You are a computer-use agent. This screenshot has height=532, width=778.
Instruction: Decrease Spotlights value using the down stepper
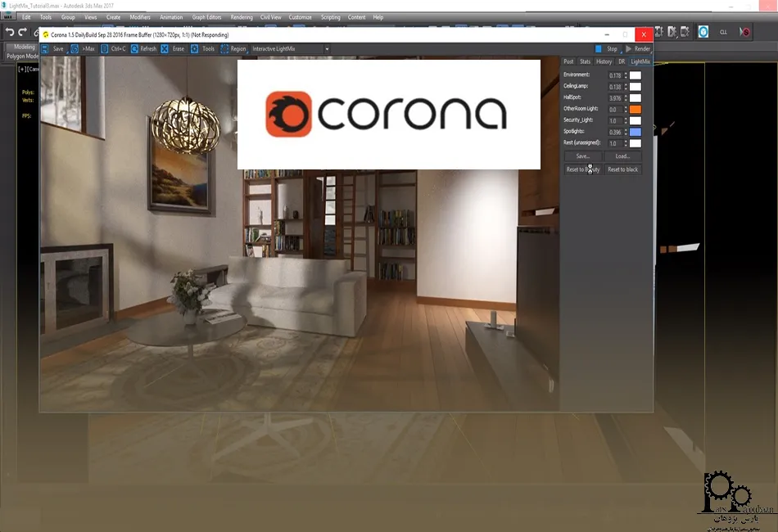[626, 133]
